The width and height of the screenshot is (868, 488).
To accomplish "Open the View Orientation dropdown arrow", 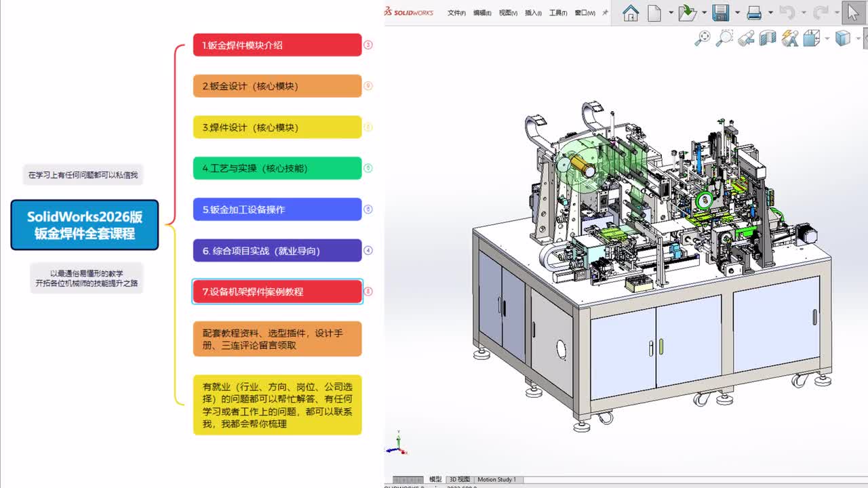I will (827, 39).
